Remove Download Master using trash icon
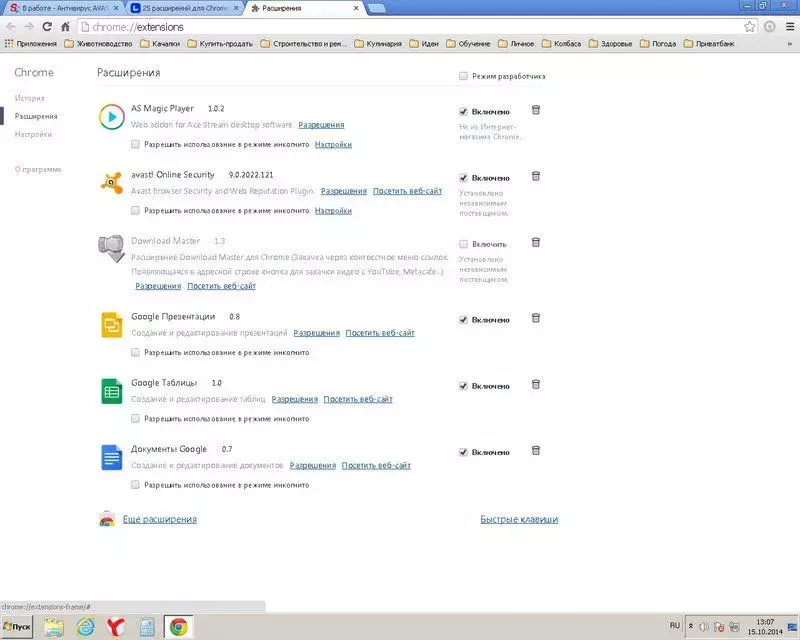This screenshot has height=640, width=800. click(x=536, y=242)
